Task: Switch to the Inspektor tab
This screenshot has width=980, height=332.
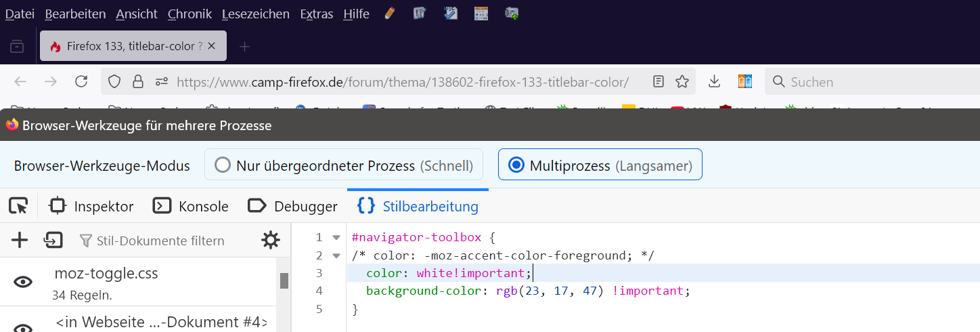Action: [x=91, y=206]
